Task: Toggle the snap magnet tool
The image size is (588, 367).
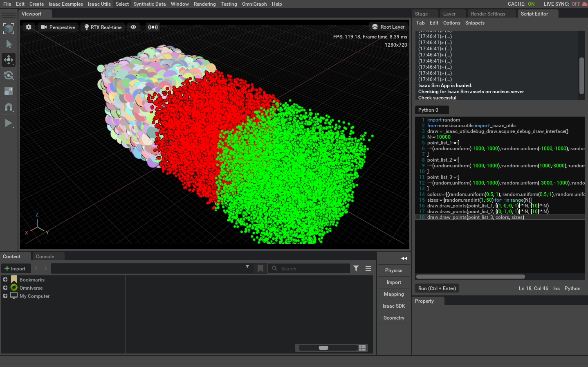Action: [9, 107]
